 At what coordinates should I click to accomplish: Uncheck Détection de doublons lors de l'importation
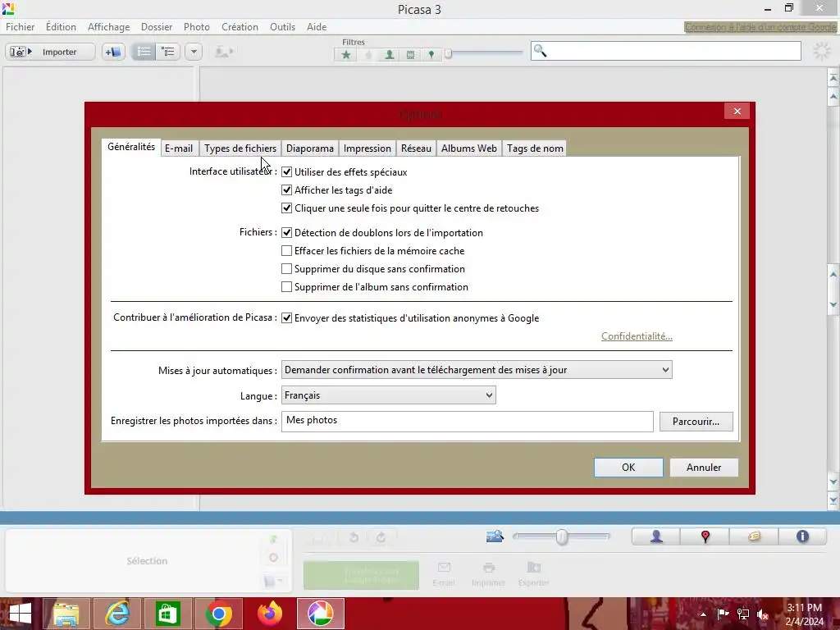(x=286, y=233)
